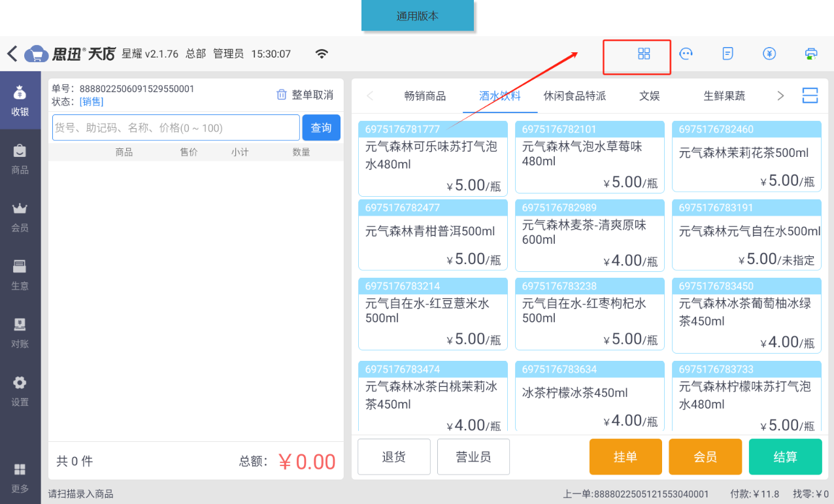Viewport: 834px width, 504px height.
Task: Add 冰茶柠檬冰茶450ml to order
Action: coord(590,395)
